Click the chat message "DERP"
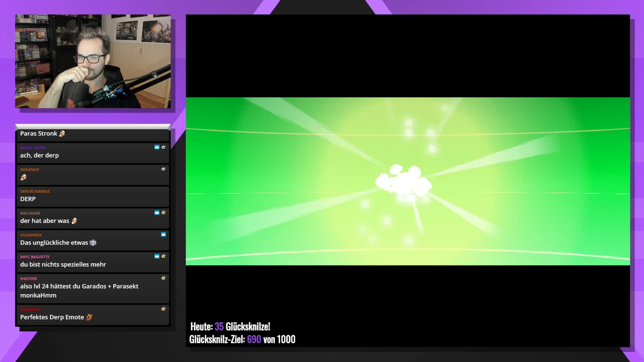644x362 pixels. 28,199
